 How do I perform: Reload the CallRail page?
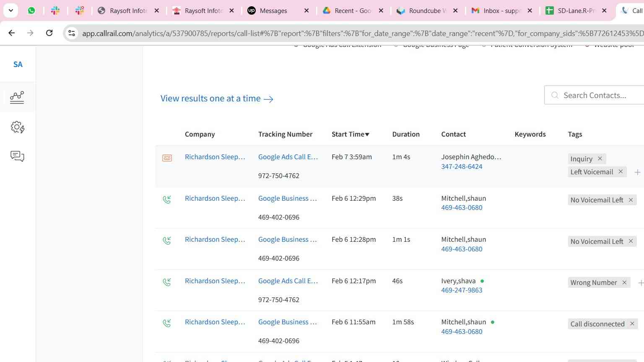pyautogui.click(x=49, y=33)
